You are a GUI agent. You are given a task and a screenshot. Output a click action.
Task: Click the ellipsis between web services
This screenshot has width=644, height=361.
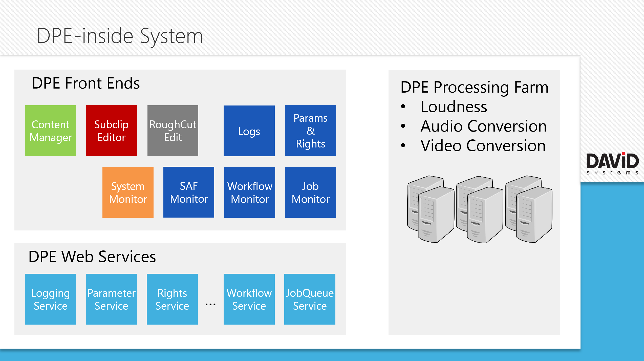click(x=210, y=304)
